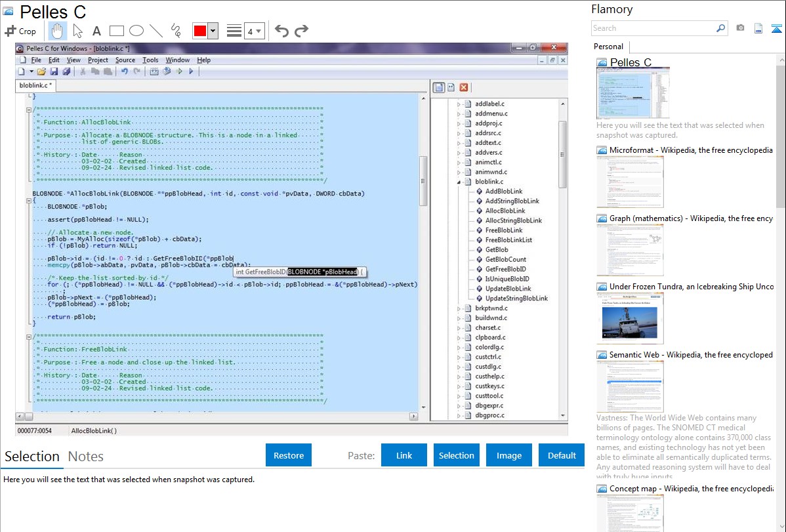Click the red color swatch

(200, 31)
